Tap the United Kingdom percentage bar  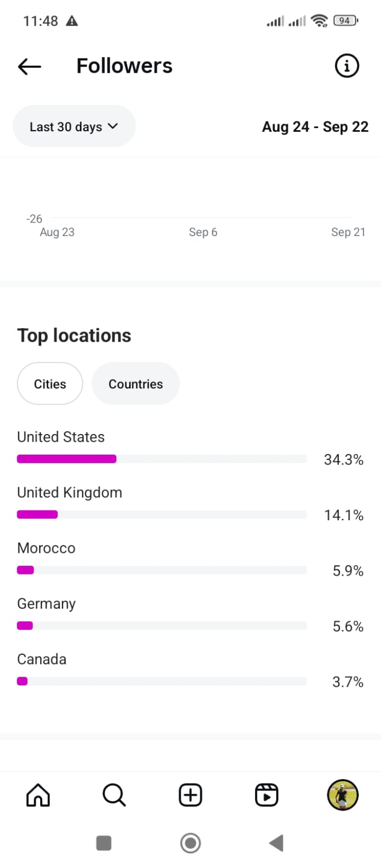[x=162, y=515]
